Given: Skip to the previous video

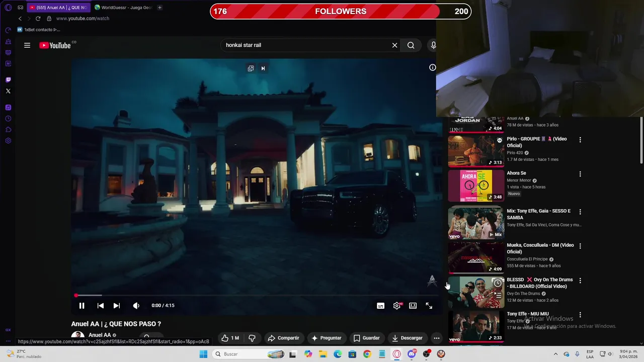Looking at the screenshot, I should tap(101, 305).
